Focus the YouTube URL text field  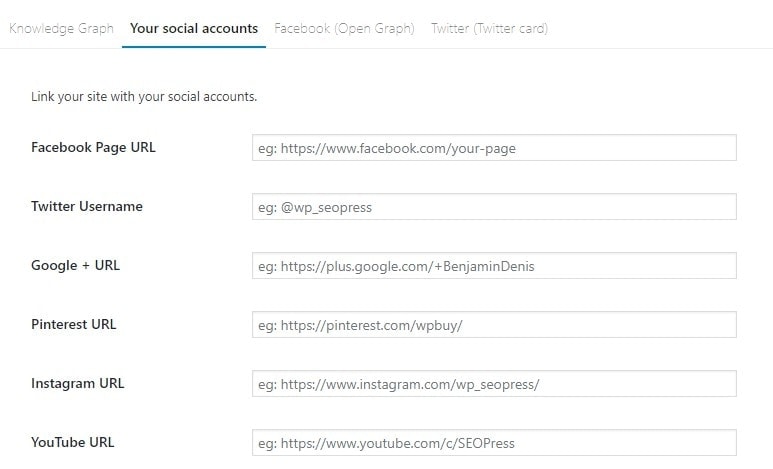tap(494, 443)
